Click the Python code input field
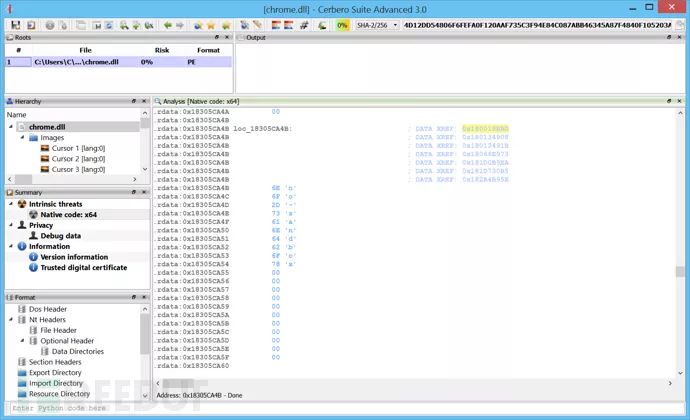690x420 pixels. (x=345, y=408)
